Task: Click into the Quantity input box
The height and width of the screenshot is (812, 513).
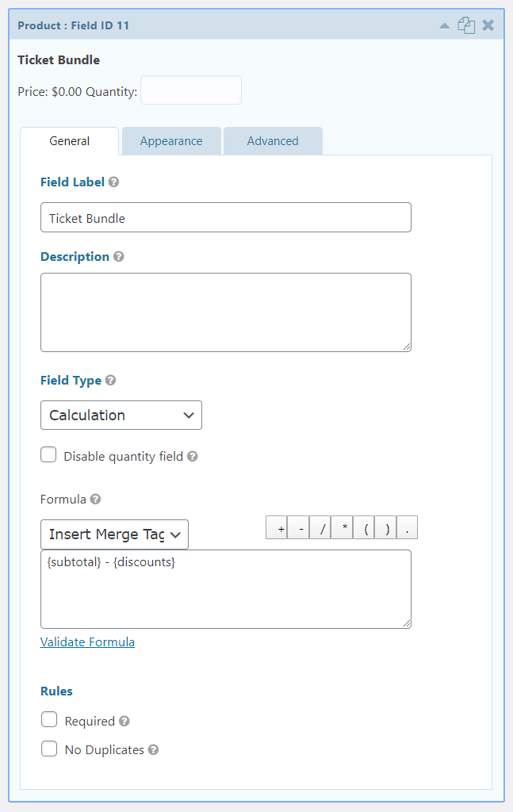Action: (x=191, y=90)
